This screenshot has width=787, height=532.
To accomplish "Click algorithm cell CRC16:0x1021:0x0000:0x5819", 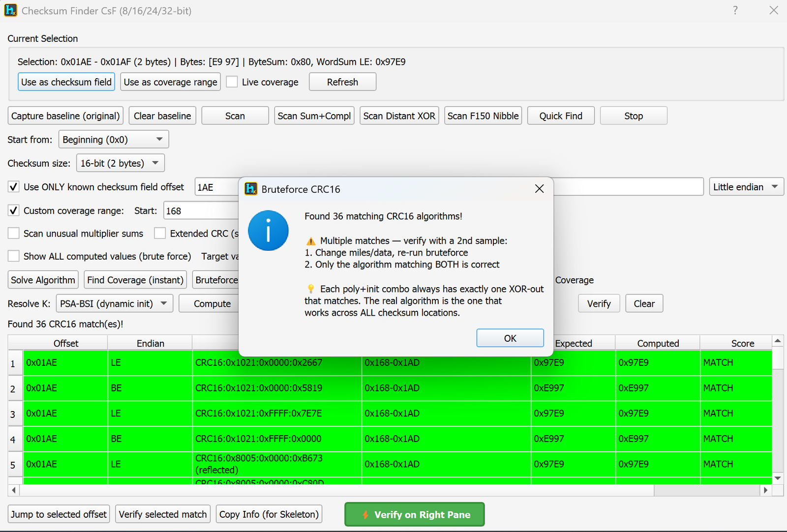I will [x=277, y=388].
